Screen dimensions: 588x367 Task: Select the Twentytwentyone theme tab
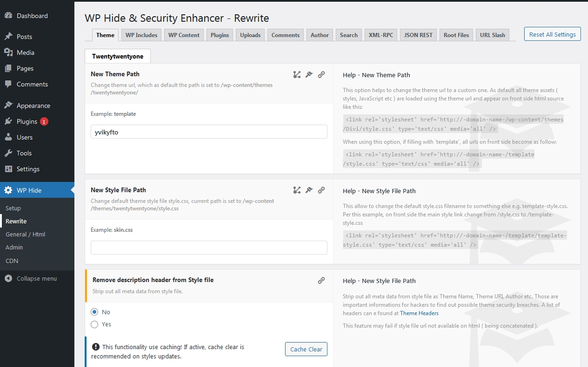118,56
